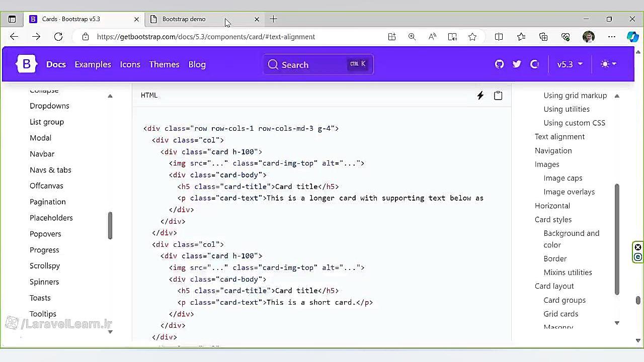
Task: Go to Navbar in the sidebar
Action: coord(42,154)
